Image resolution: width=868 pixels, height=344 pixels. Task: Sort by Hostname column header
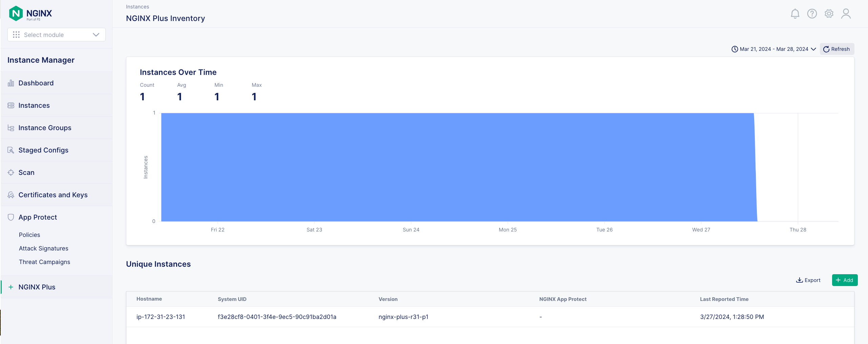[x=149, y=299]
